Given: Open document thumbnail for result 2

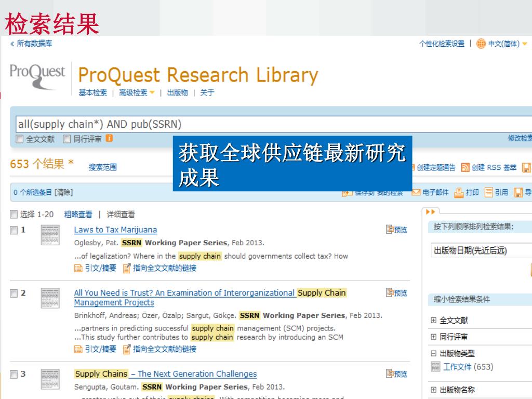Looking at the screenshot, I should point(50,298).
